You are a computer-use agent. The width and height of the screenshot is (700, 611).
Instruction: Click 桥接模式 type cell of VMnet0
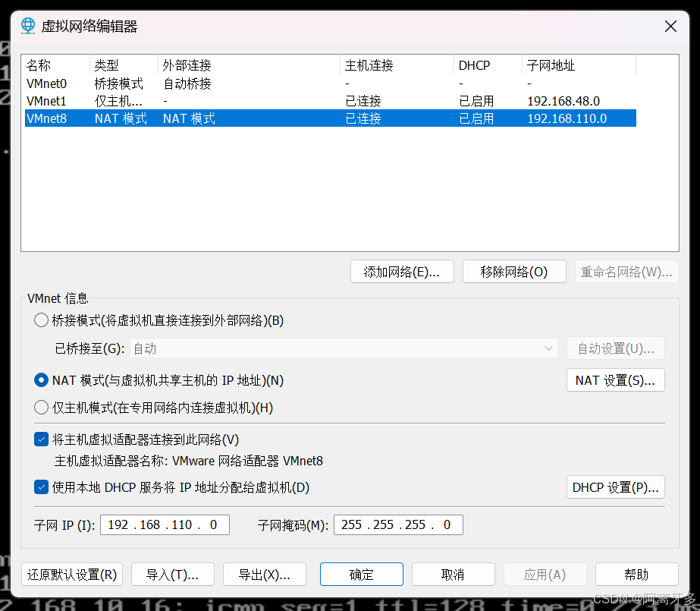click(119, 83)
